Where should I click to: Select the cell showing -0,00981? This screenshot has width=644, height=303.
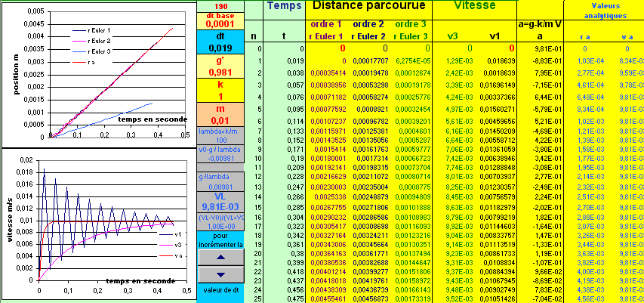tap(220, 158)
